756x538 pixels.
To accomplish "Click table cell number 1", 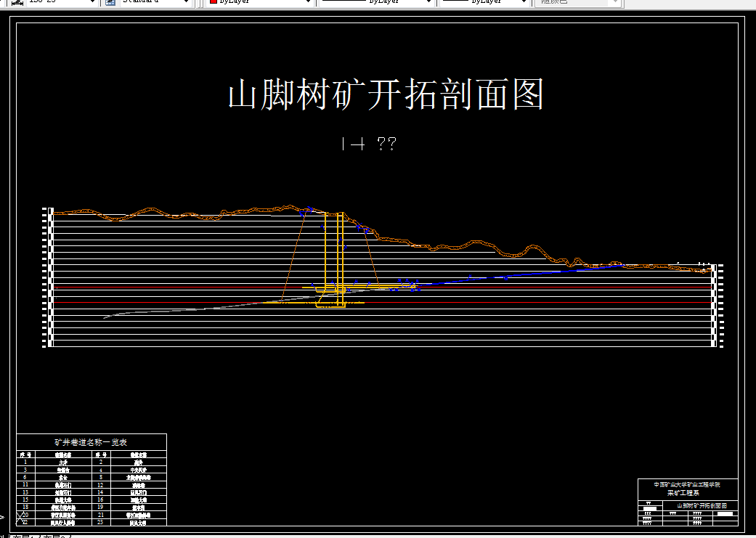I will 25,462.
